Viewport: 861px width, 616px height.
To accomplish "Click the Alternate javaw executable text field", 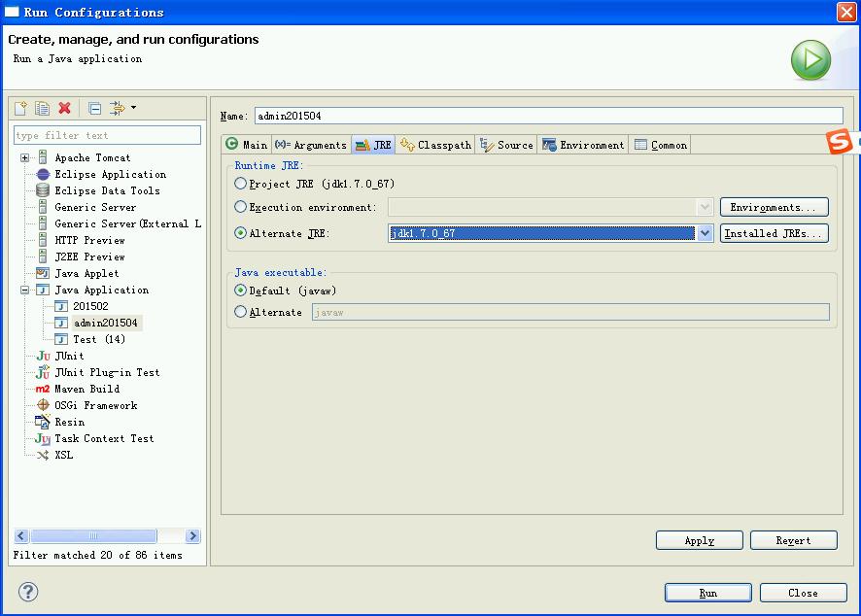I will 571,313.
